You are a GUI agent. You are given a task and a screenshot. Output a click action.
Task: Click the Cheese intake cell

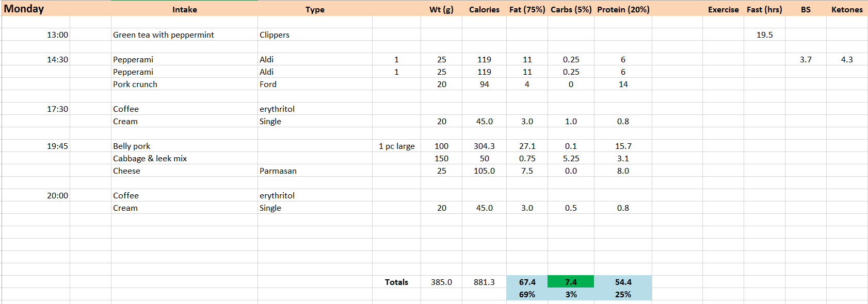click(x=184, y=171)
